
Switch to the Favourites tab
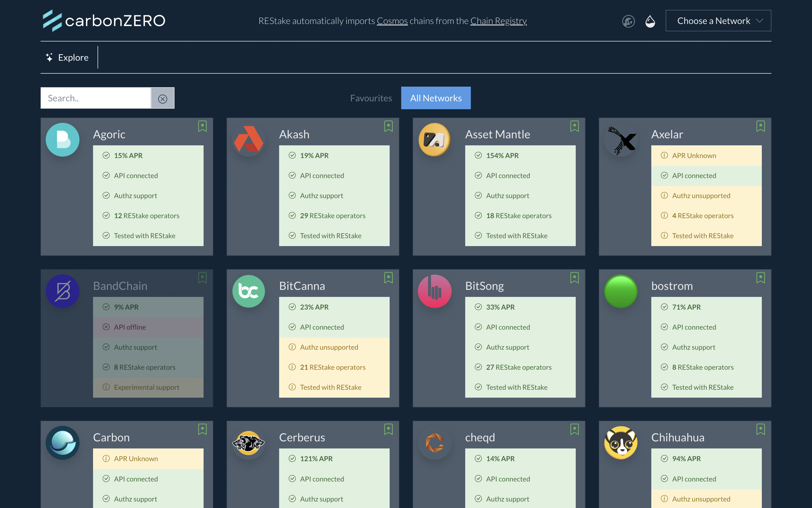point(371,98)
